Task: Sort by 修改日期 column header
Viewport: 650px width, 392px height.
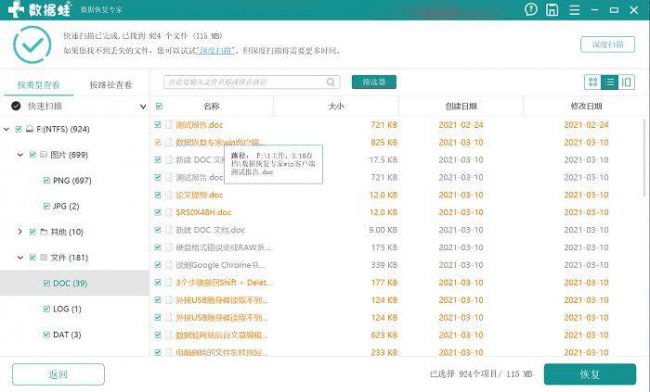Action: (586, 106)
